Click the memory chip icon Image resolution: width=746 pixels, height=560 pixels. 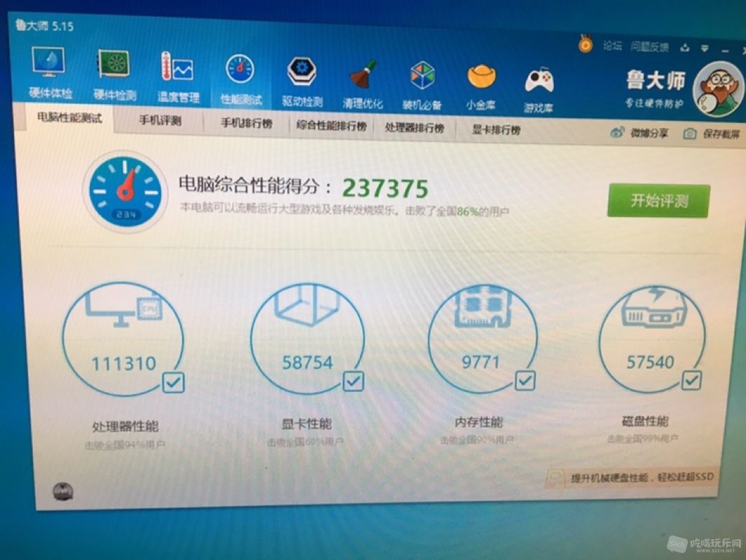[x=481, y=307]
